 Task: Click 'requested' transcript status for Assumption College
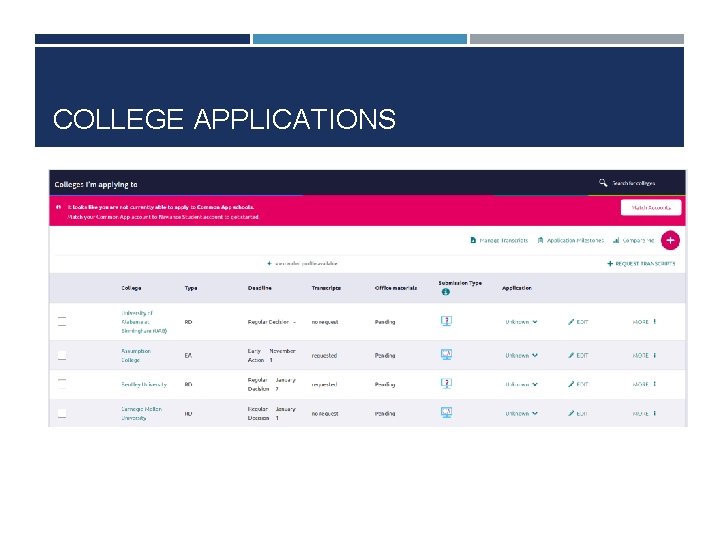click(x=324, y=355)
